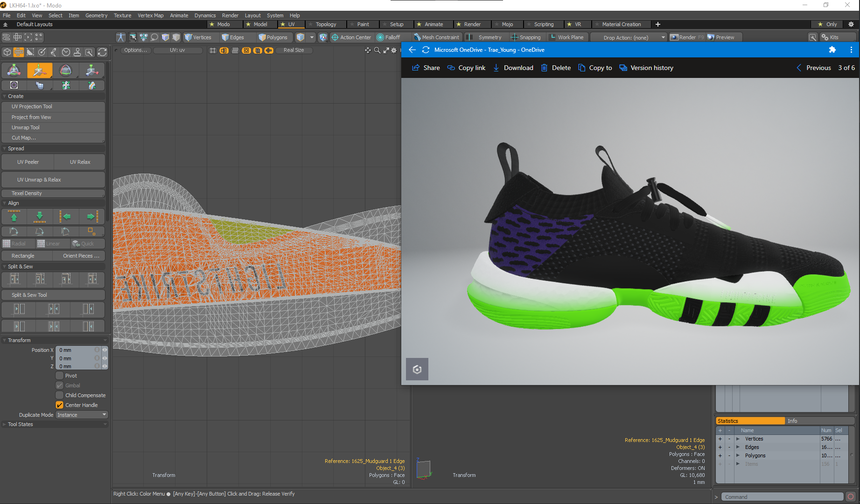The height and width of the screenshot is (504, 860).
Task: Click the pan arrows icon in the UV viewport
Action: tap(368, 50)
